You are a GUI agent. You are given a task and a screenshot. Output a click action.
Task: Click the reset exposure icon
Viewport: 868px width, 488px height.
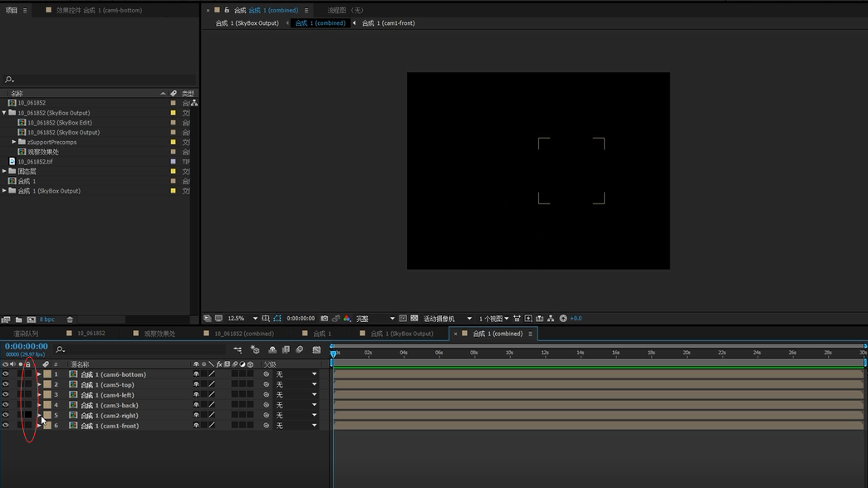tap(563, 319)
